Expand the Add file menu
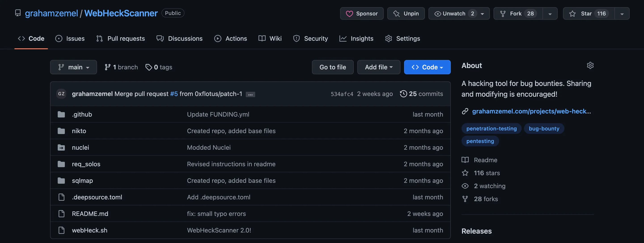Viewport: 644px width, 243px height. (x=379, y=67)
